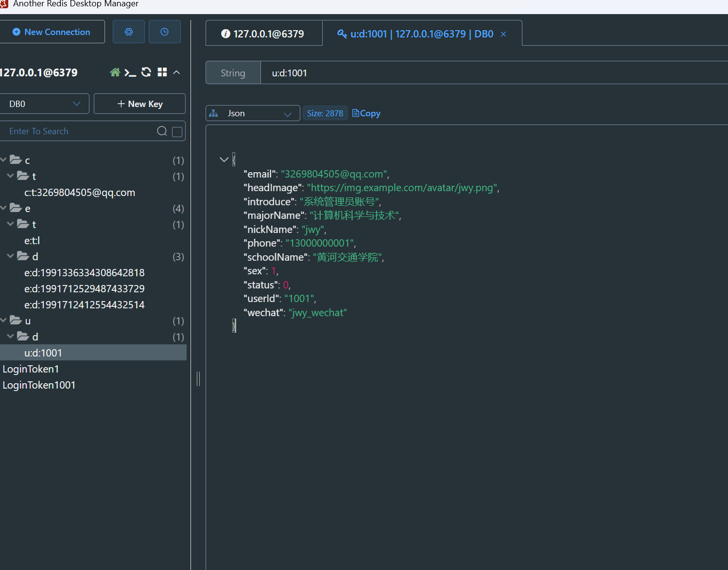Copy the value with Copy link
Viewport: 728px width, 570px height.
[366, 113]
